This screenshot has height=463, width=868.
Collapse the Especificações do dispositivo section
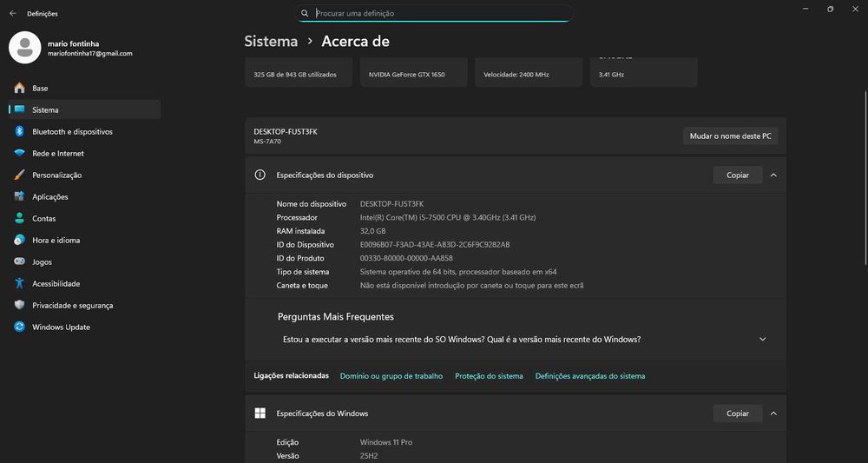[773, 175]
